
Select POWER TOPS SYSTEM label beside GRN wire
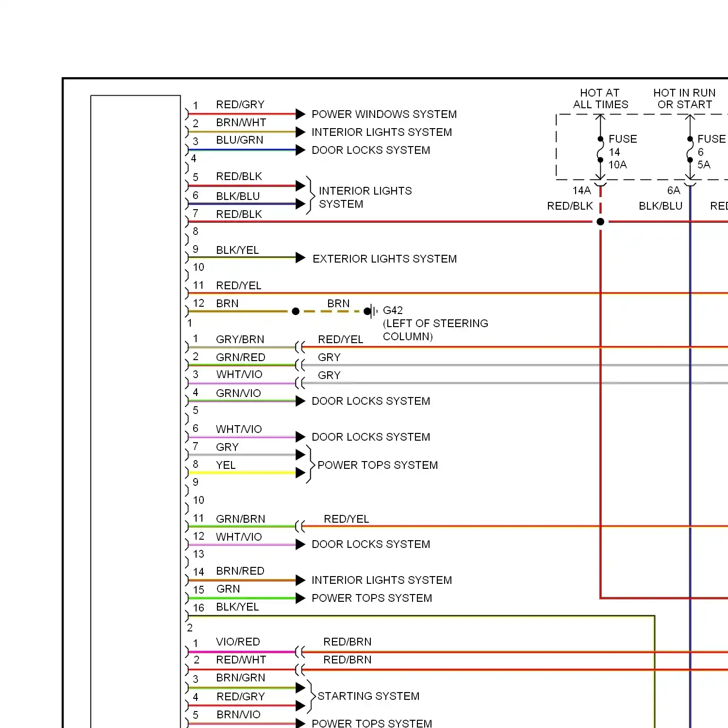tap(372, 598)
